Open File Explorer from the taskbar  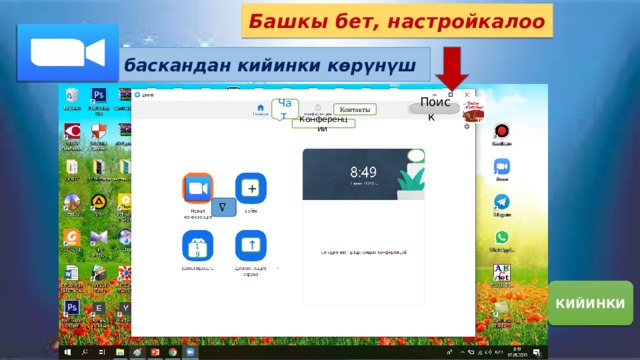pyautogui.click(x=120, y=352)
